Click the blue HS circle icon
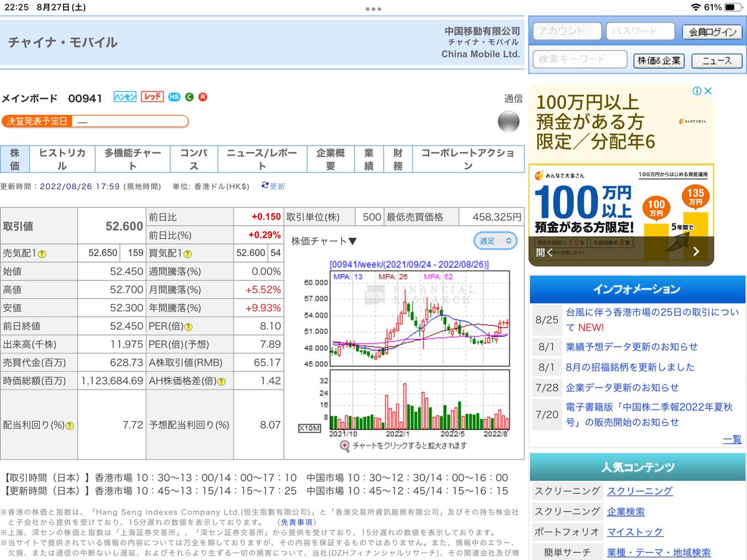 [x=174, y=97]
